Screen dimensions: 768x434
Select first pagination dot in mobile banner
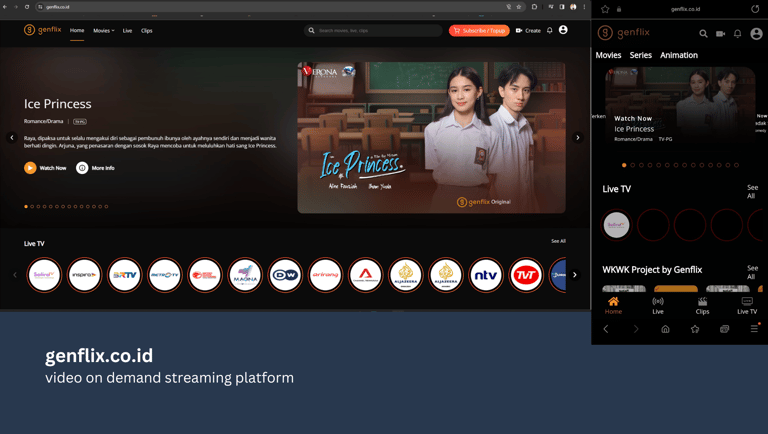(x=624, y=165)
